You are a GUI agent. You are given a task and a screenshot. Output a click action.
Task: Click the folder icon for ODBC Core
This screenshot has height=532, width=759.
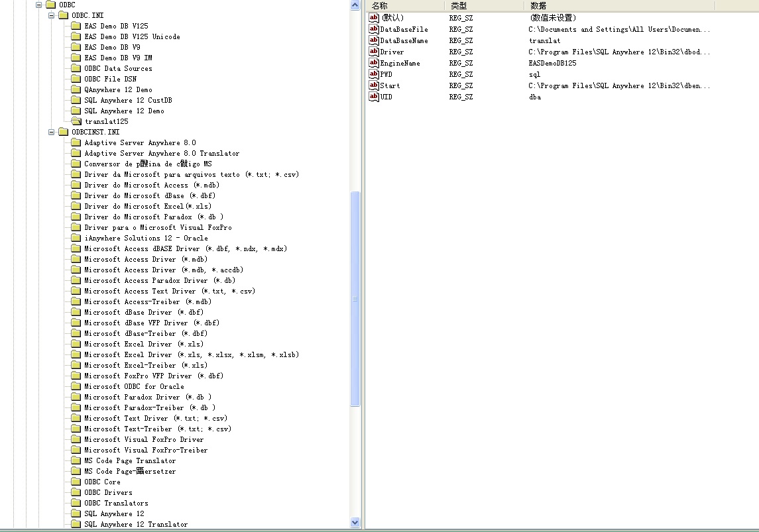(x=76, y=481)
